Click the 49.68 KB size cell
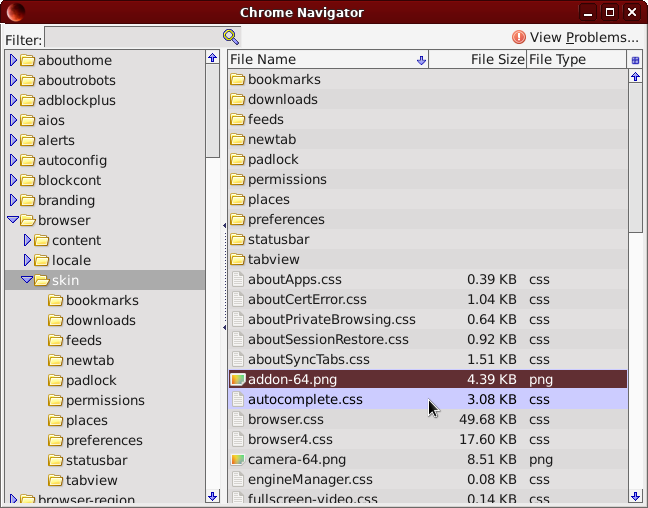The height and width of the screenshot is (508, 648). click(x=488, y=419)
